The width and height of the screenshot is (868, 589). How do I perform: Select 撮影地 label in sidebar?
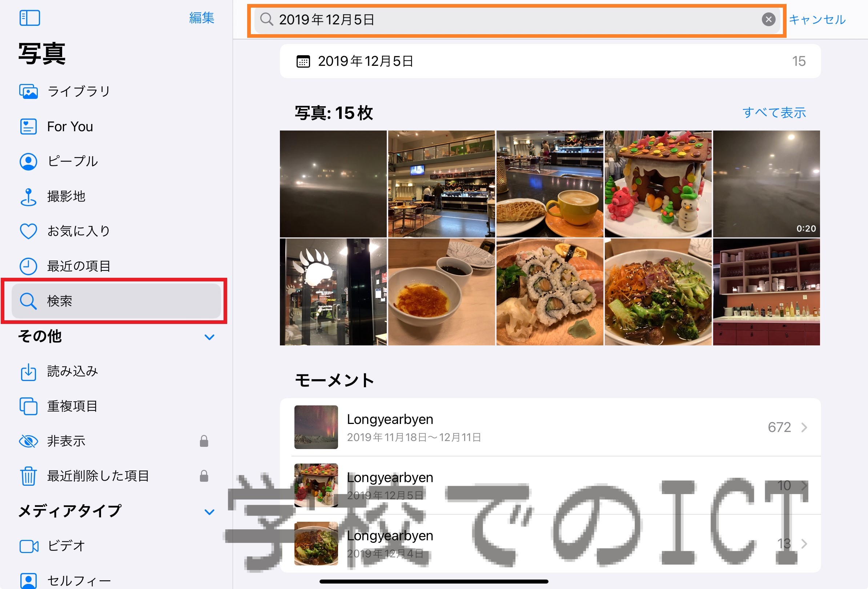click(66, 196)
